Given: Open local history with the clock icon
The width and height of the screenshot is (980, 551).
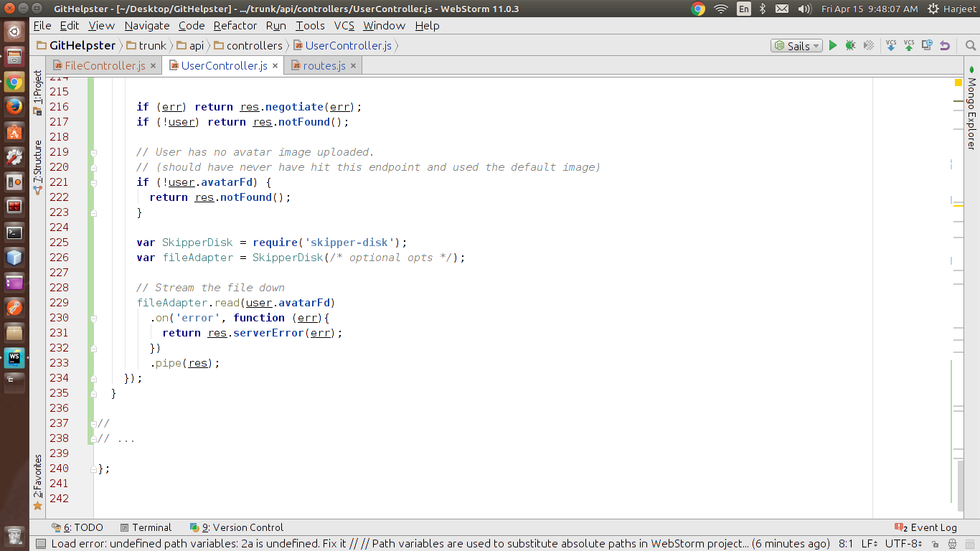Looking at the screenshot, I should coord(927,45).
